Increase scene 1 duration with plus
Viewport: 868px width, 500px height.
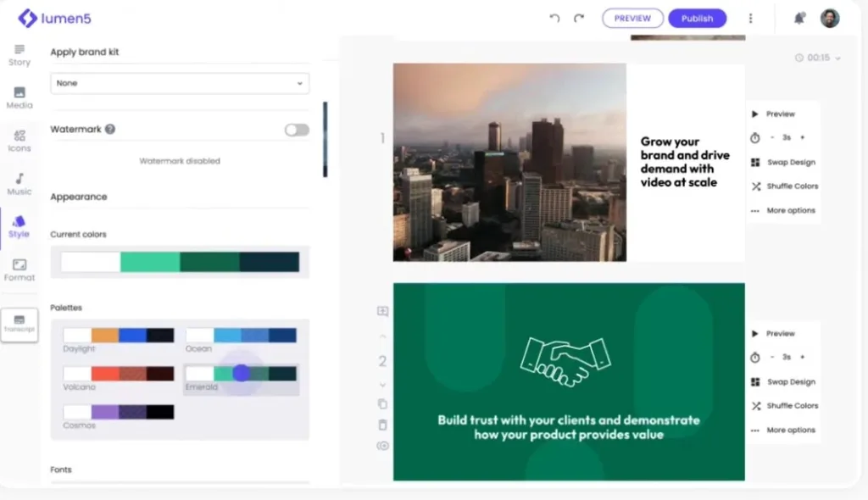[802, 137]
